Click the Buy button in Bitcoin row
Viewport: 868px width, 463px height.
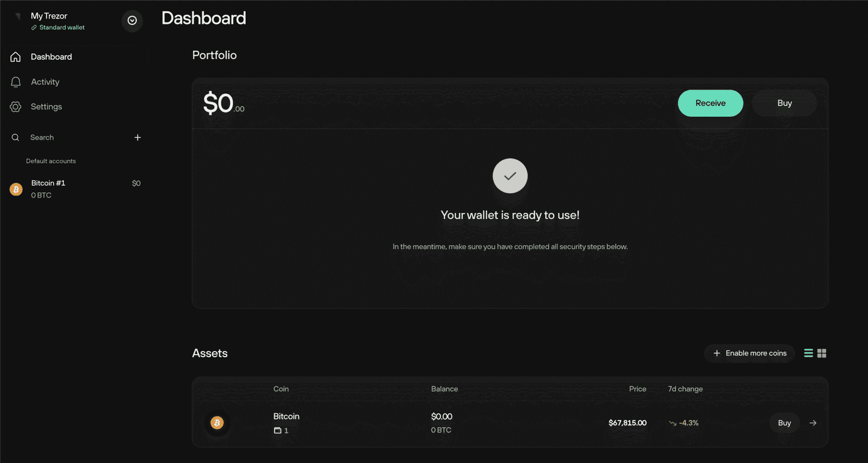(784, 423)
